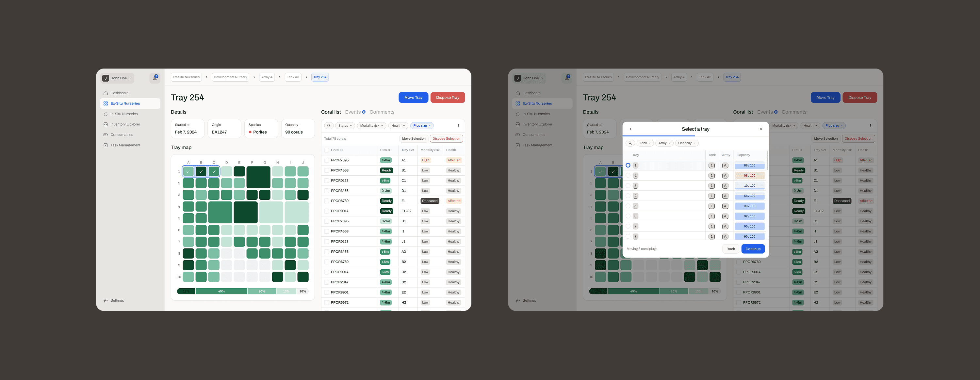Click the search icon beside the Status filter
The height and width of the screenshot is (380, 980).
tap(329, 126)
